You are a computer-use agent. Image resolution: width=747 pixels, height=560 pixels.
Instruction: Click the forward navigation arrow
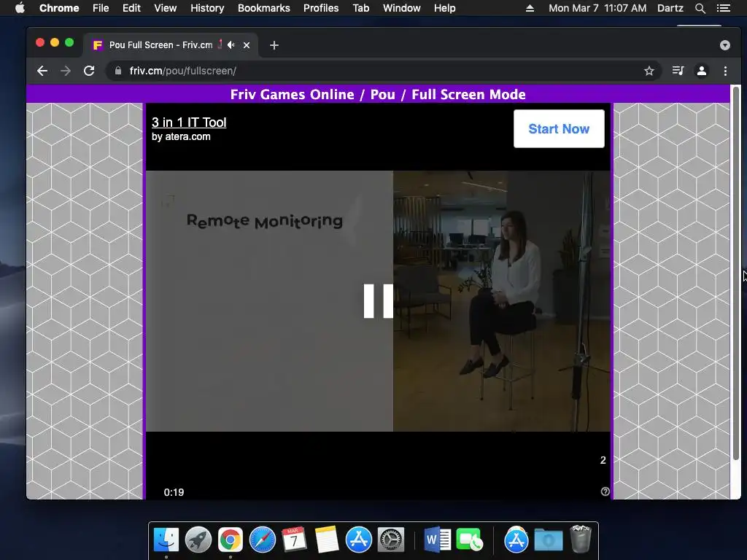[x=66, y=71]
